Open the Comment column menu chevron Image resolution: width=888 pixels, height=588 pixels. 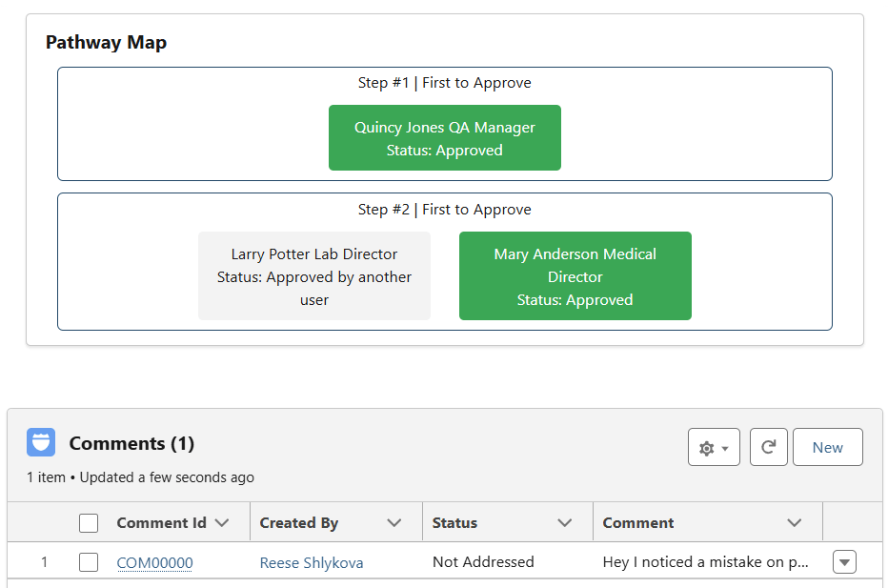click(x=795, y=523)
